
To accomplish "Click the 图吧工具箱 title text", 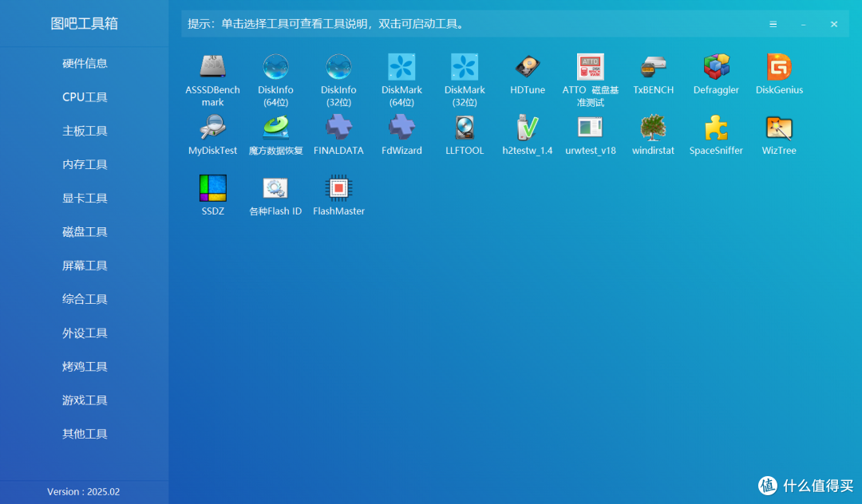I will [84, 24].
